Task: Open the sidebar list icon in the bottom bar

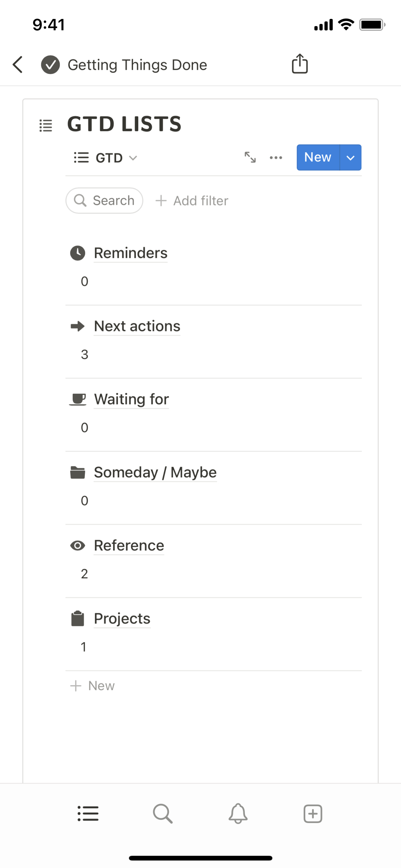Action: [x=88, y=813]
